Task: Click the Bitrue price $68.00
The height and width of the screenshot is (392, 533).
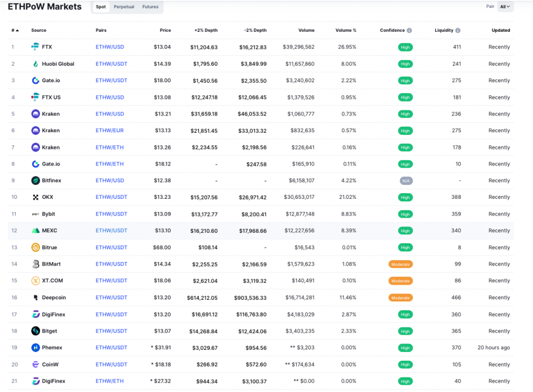Action: click(x=162, y=247)
